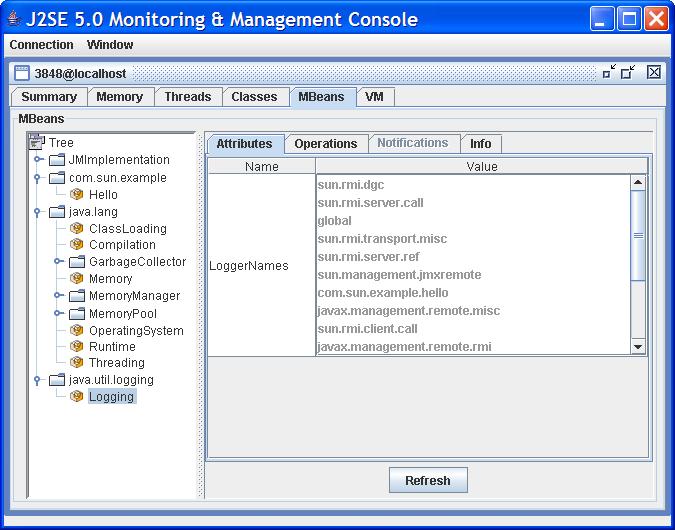Open the Operations tab
This screenshot has width=675, height=530.
pos(325,144)
